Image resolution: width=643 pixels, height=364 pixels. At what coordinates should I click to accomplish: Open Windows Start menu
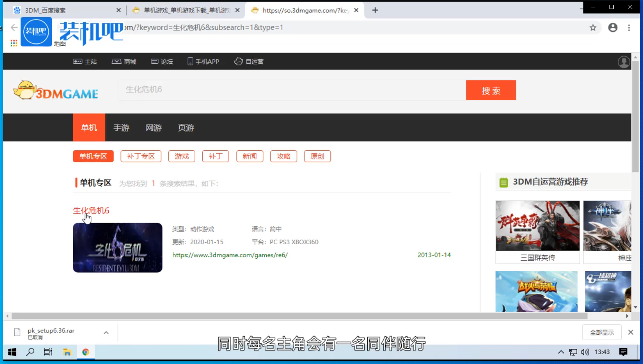pos(12,352)
